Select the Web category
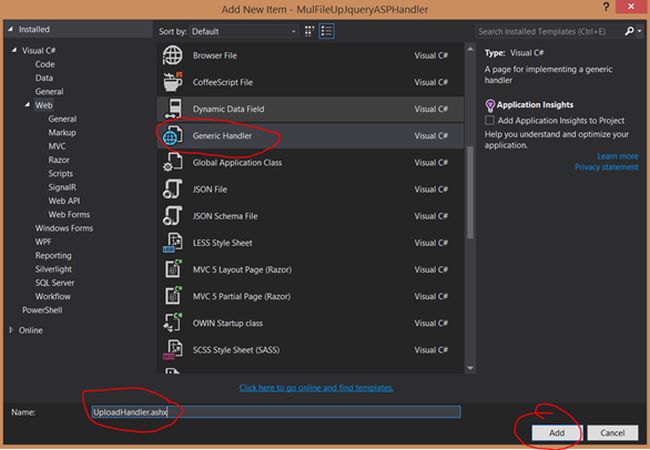Viewport: 650px width, 450px height. coord(44,105)
